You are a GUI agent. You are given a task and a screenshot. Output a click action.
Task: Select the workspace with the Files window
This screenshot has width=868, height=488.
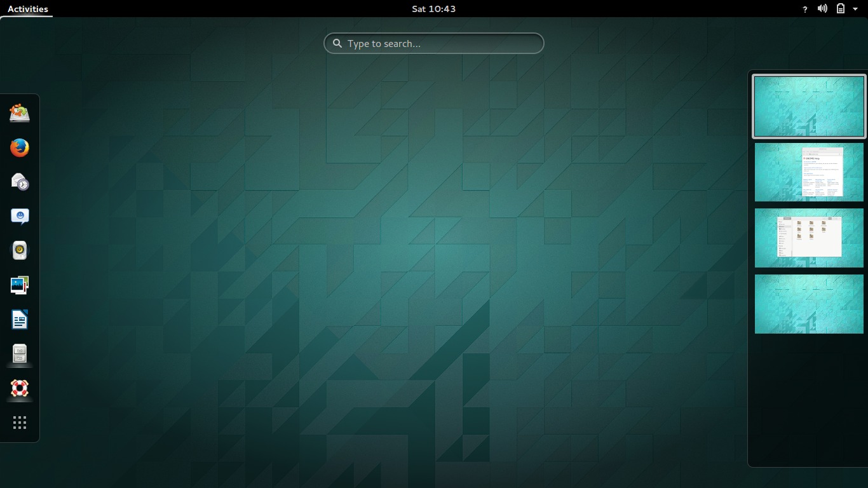coord(808,238)
